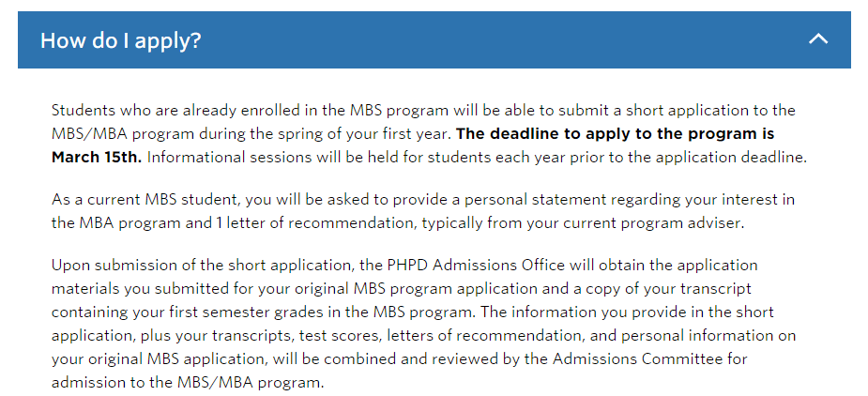Click the bold "March 15th." text
This screenshot has width=868, height=396.
pos(97,157)
